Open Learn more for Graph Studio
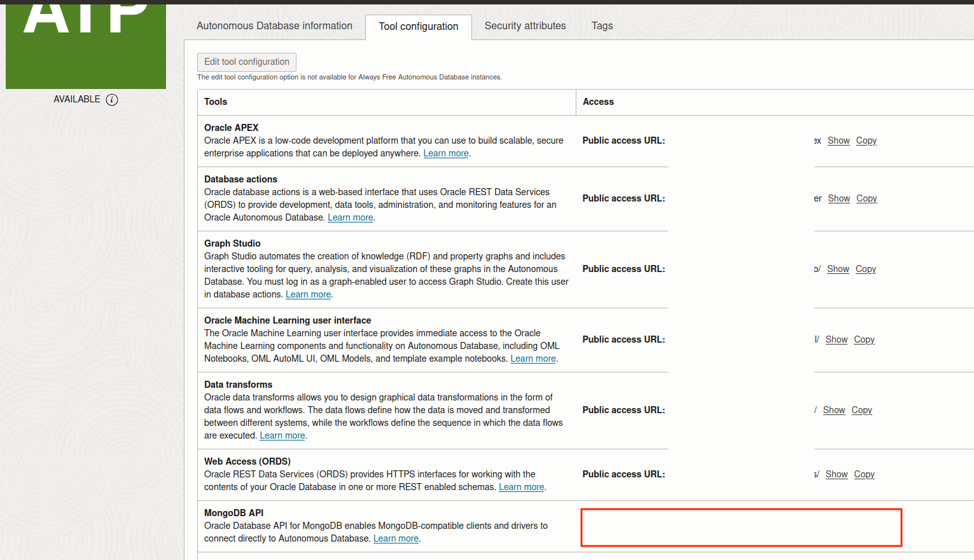Viewport: 974px width, 560px height. pyautogui.click(x=308, y=294)
